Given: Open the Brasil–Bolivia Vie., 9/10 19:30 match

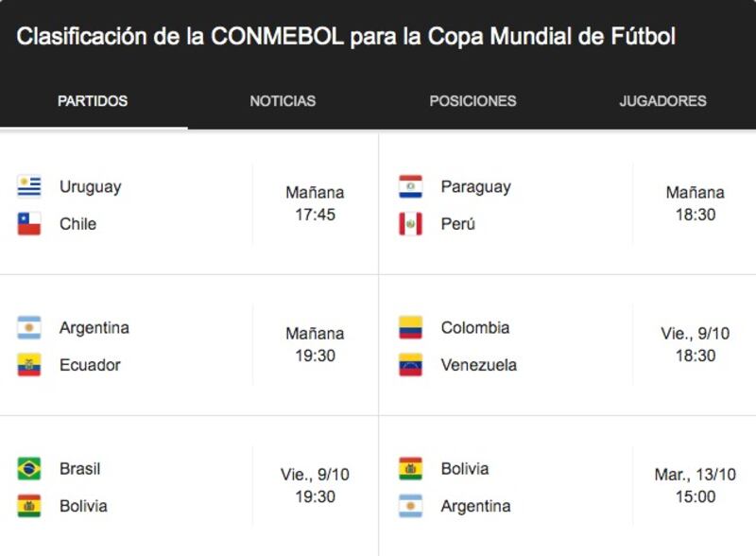Looking at the screenshot, I should click(x=189, y=487).
